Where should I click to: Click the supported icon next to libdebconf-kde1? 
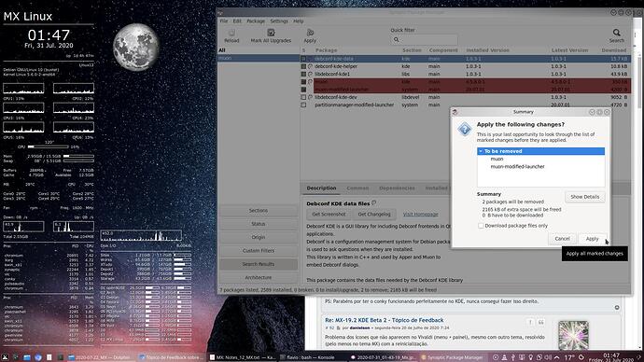pyautogui.click(x=311, y=74)
